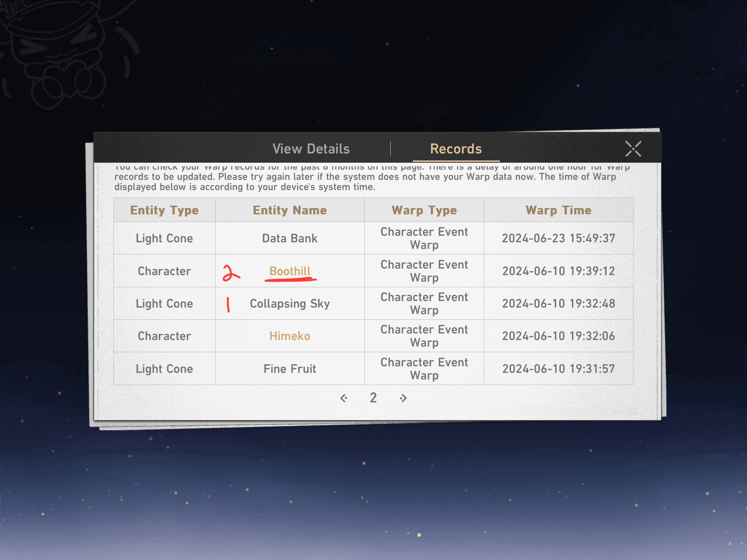
Task: Click Character Event Warp in Collapsing Sky row
Action: pyautogui.click(x=424, y=304)
